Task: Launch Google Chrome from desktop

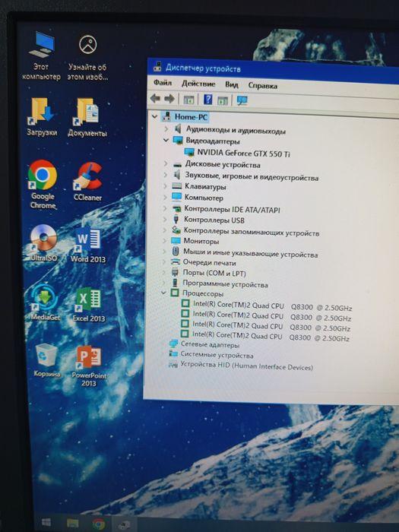Action: [43, 184]
